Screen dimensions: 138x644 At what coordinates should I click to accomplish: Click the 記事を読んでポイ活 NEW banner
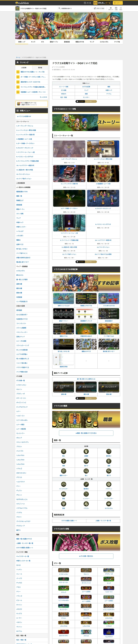coord(102,3)
